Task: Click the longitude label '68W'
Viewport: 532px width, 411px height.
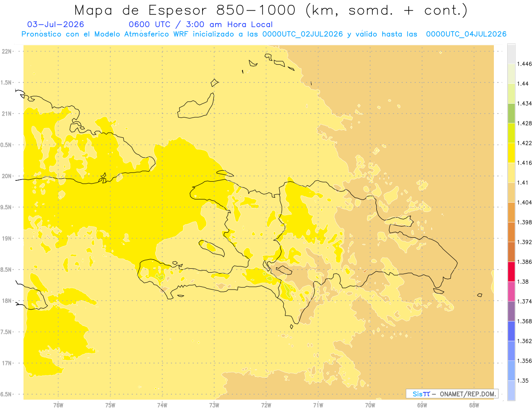Action: pos(474,405)
